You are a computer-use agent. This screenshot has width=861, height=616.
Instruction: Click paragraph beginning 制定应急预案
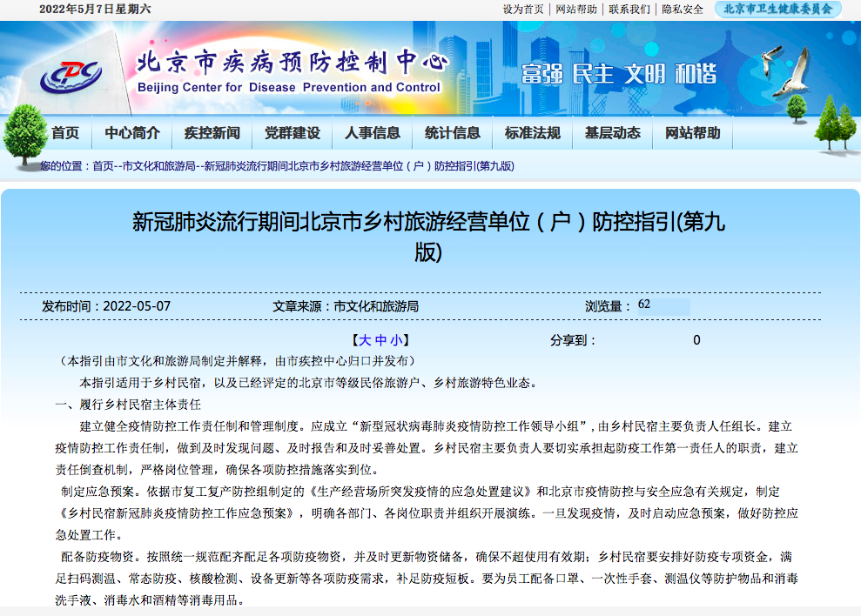point(426,513)
